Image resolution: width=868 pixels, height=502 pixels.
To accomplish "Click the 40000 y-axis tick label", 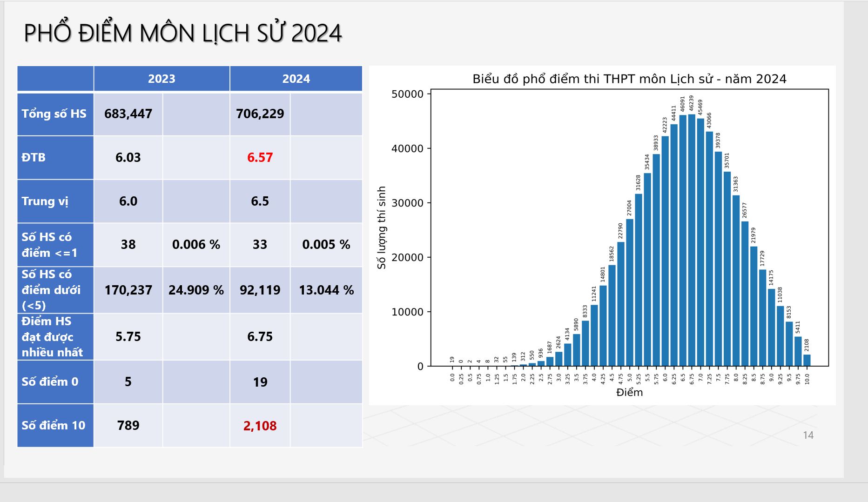I will point(407,149).
